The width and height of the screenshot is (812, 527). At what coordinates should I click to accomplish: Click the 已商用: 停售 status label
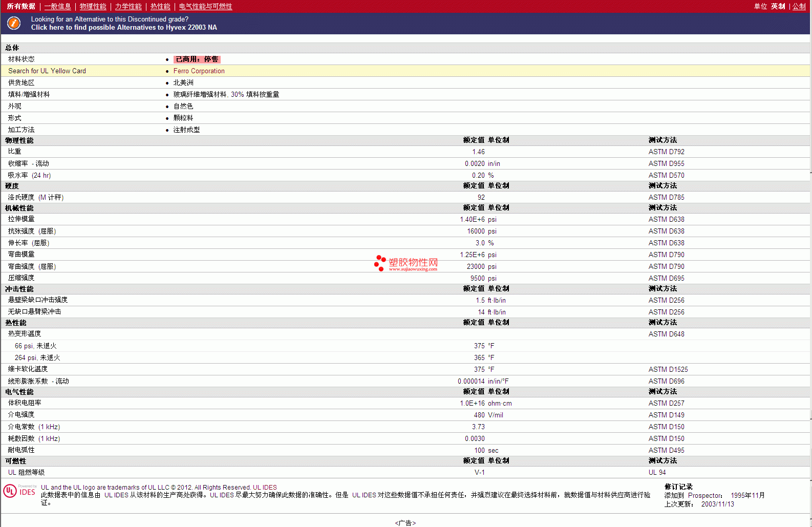click(x=197, y=59)
